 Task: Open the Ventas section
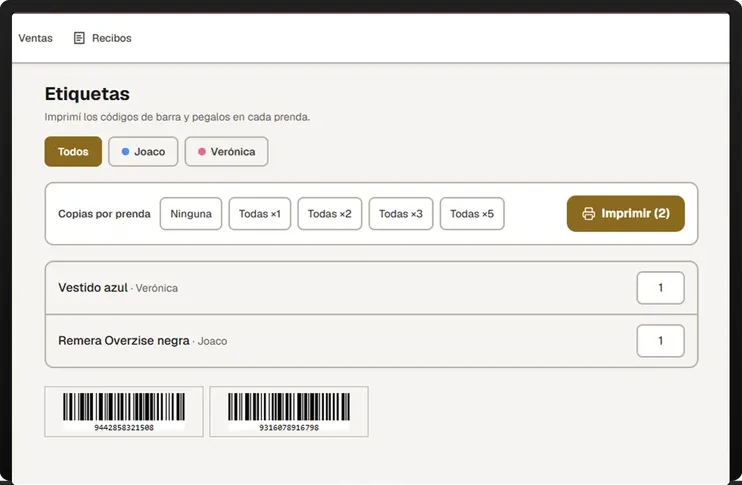[x=35, y=38]
